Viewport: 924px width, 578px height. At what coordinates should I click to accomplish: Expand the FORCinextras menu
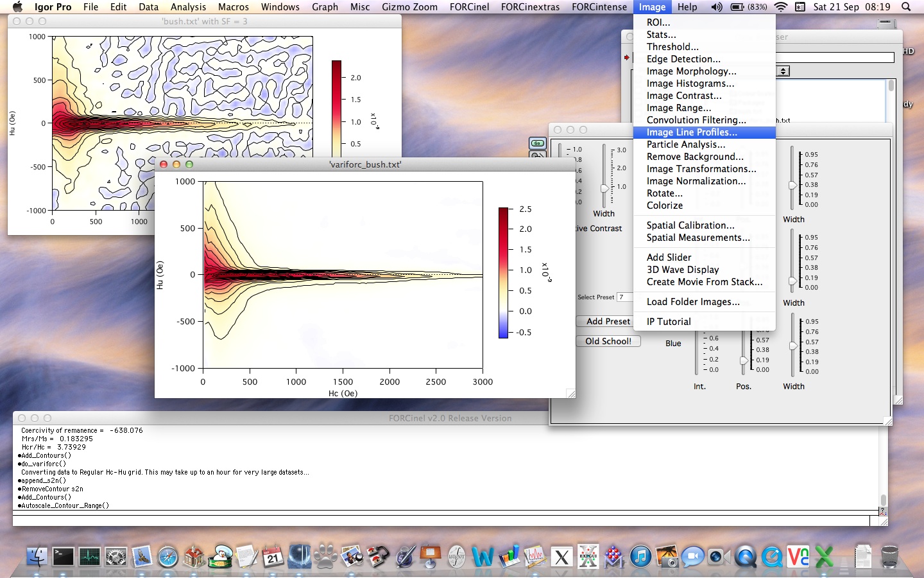tap(530, 7)
